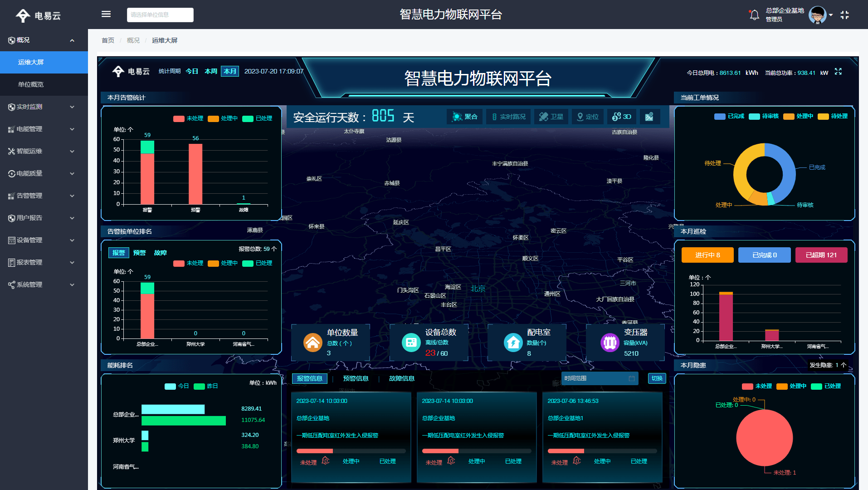
Task: Open the 预警信息 tab
Action: [x=356, y=378]
